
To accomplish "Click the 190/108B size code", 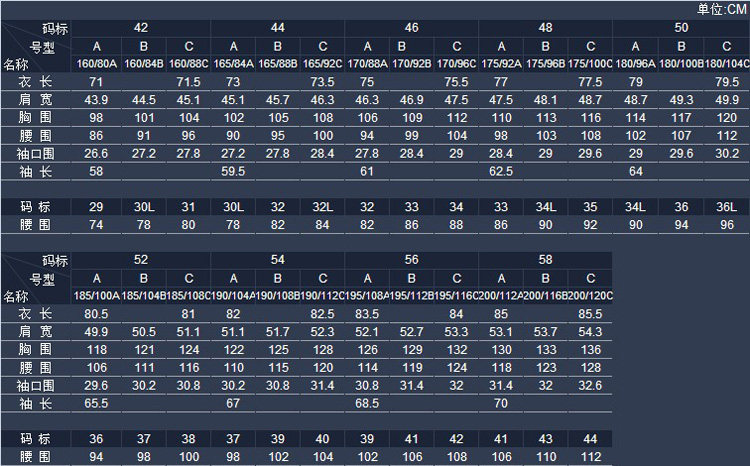I will click(277, 296).
